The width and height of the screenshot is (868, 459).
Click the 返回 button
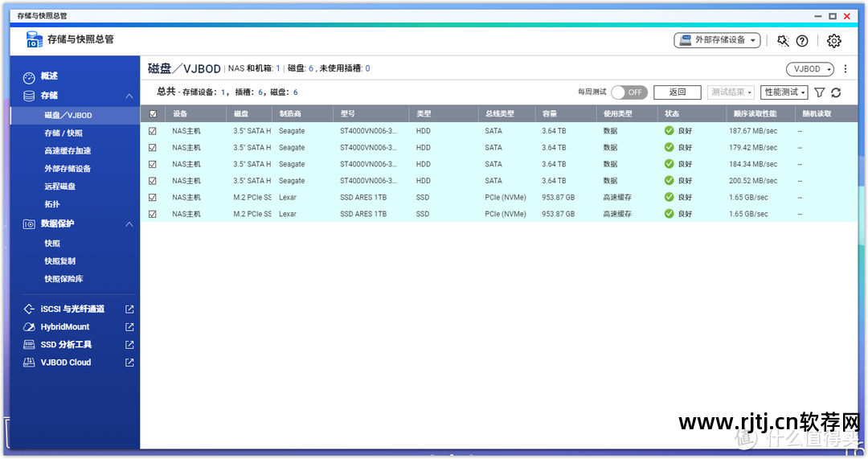(x=678, y=92)
